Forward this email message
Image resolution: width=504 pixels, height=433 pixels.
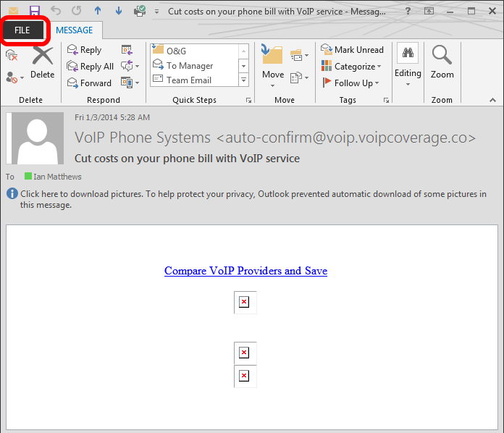[89, 83]
